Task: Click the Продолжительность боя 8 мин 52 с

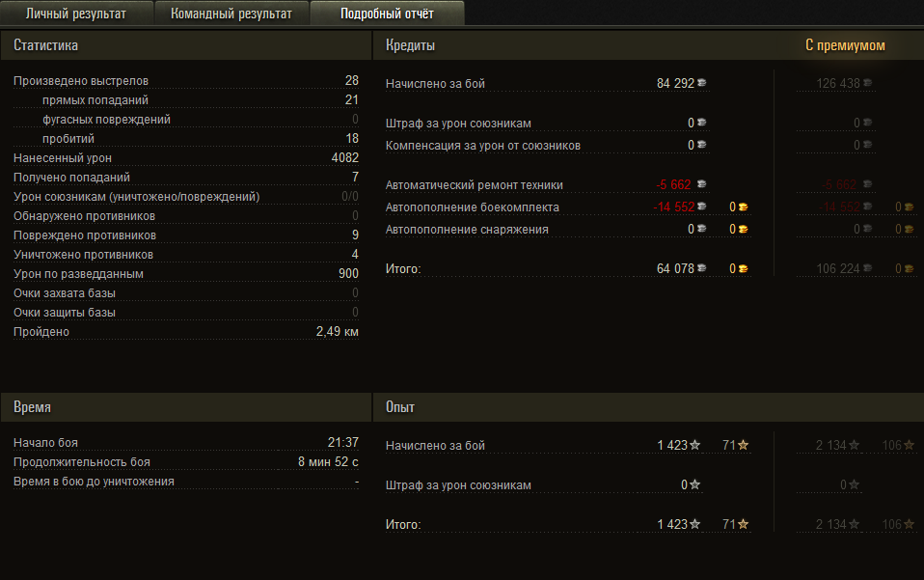Action: tap(328, 461)
